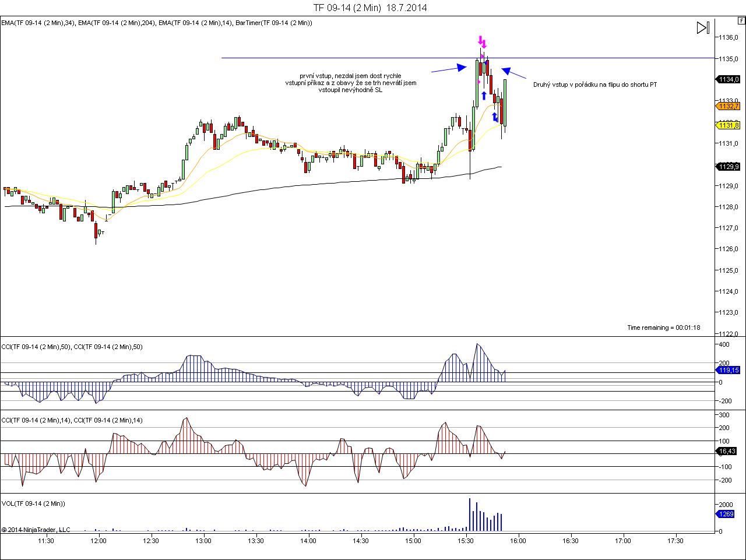Viewport: 746px width, 560px height.
Task: Click the 1128,0 price axis label
Action: click(x=729, y=207)
